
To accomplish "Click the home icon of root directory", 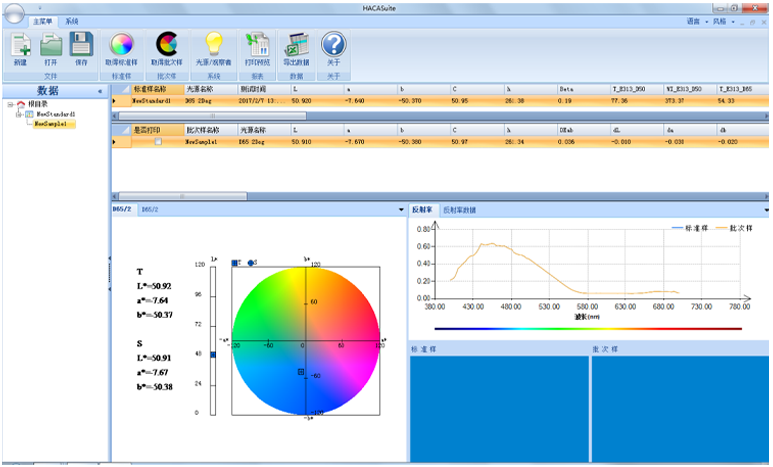I will 21,105.
